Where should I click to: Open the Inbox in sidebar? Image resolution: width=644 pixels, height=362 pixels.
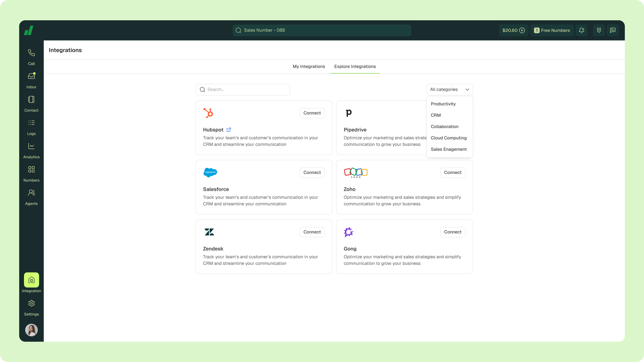click(31, 80)
